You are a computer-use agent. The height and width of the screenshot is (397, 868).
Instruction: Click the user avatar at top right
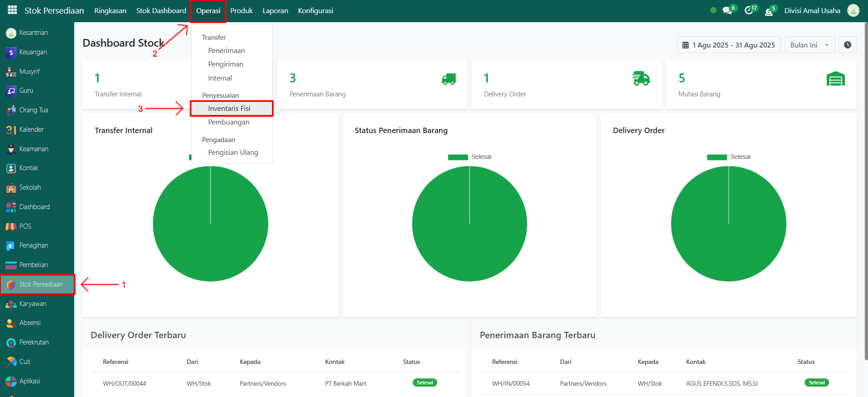pos(853,10)
